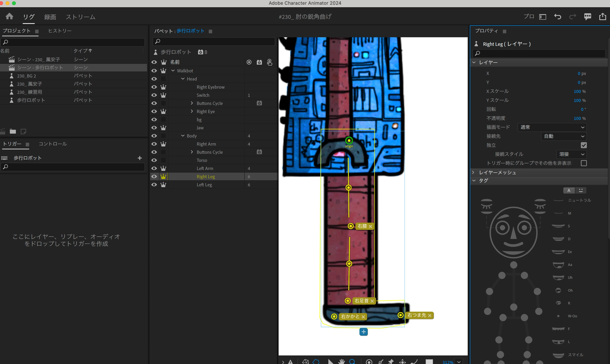Select the Hand tool

point(341,362)
